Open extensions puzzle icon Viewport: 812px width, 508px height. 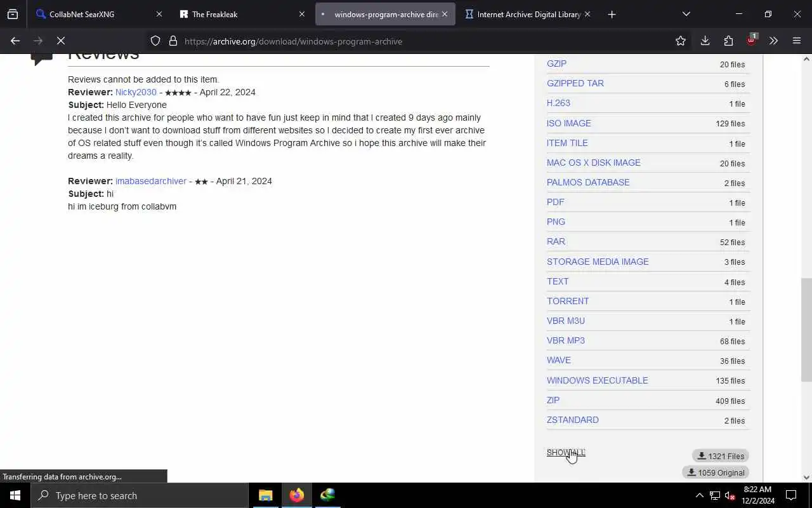(728, 41)
